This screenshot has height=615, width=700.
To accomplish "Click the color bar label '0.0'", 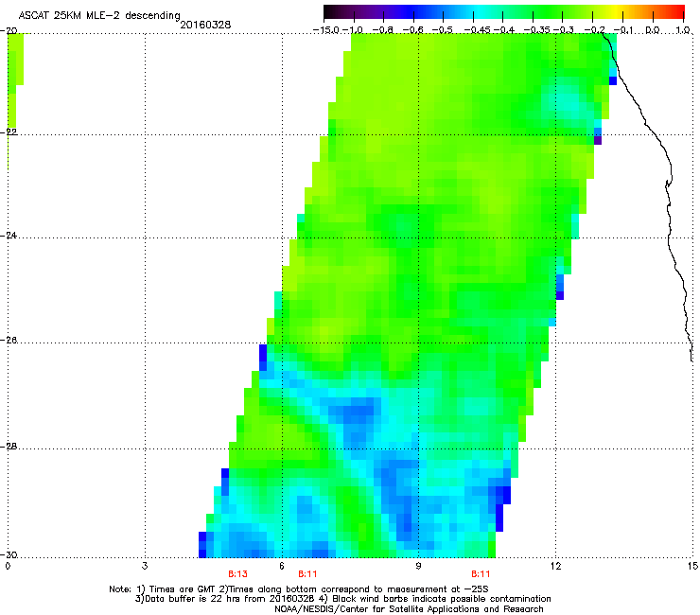I will click(x=653, y=30).
